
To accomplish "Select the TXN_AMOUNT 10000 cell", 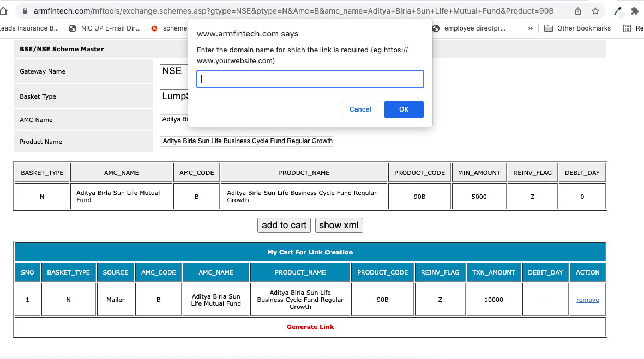I will 493,300.
